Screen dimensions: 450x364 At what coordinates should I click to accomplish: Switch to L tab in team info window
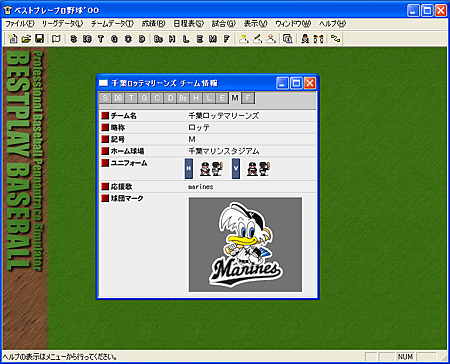click(x=209, y=98)
